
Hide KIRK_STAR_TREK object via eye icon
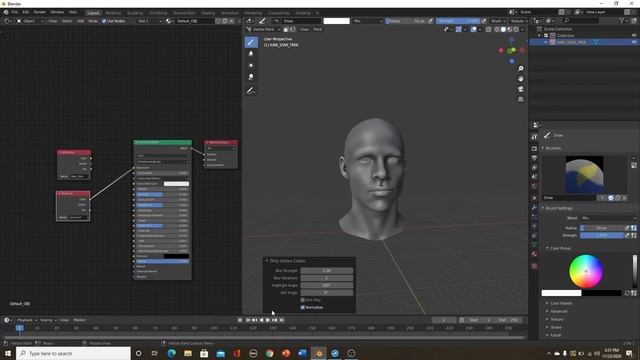pyautogui.click(x=634, y=42)
